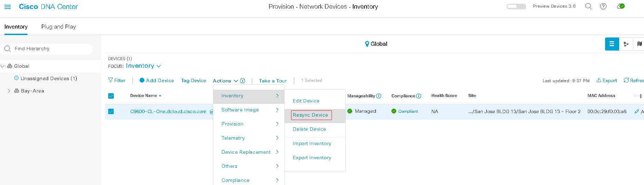The image size is (644, 185).
Task: Click Compliance column info icon
Action: tap(419, 96)
